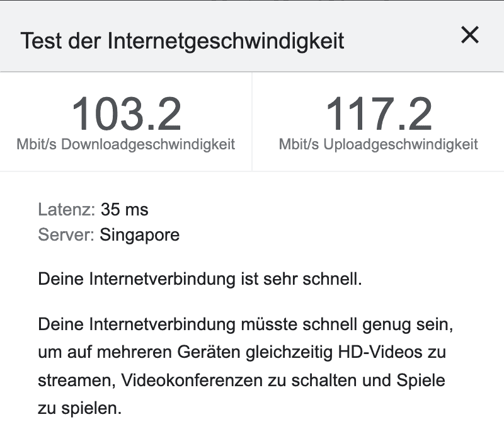Select the 103.2 download speed value
Screen dimensions: 504x441
(x=126, y=115)
